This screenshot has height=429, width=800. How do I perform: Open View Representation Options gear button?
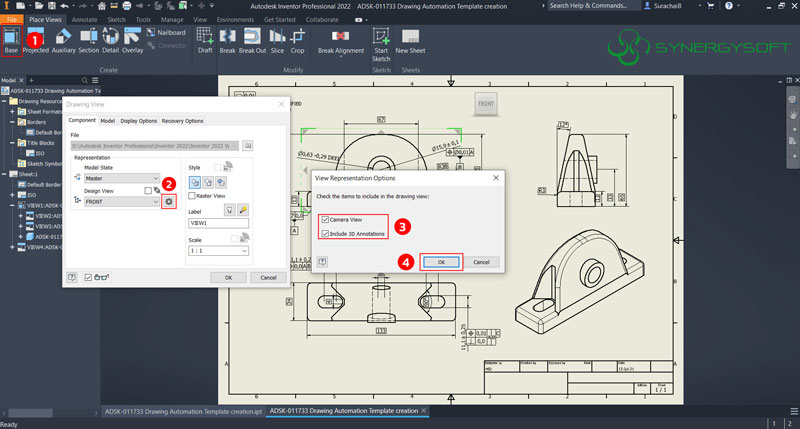(169, 201)
